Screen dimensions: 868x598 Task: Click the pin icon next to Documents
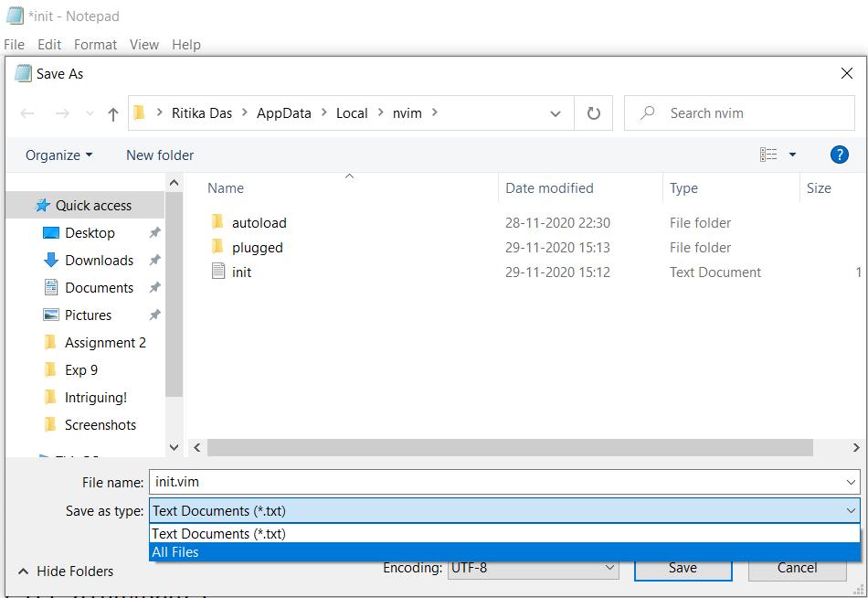point(154,288)
